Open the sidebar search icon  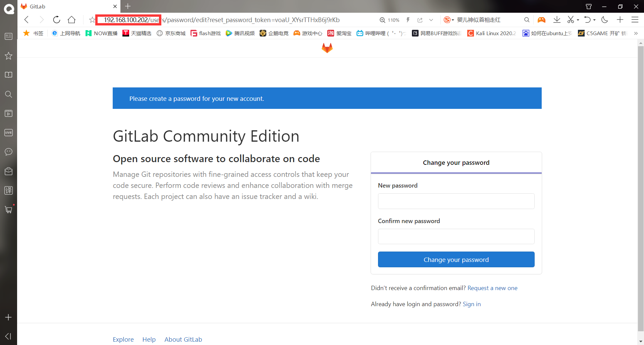tap(9, 94)
